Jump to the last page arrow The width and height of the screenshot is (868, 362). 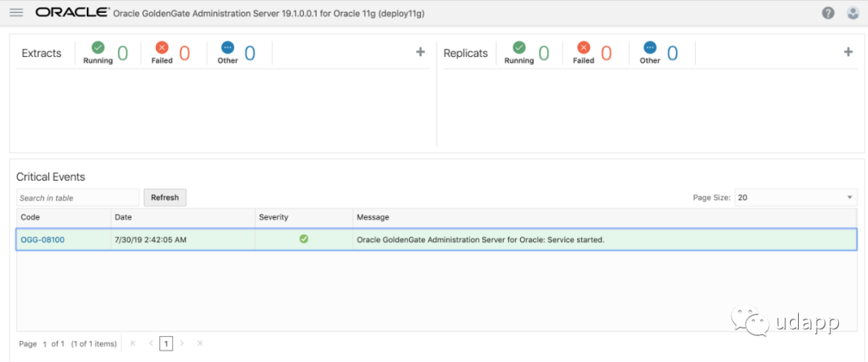click(199, 343)
